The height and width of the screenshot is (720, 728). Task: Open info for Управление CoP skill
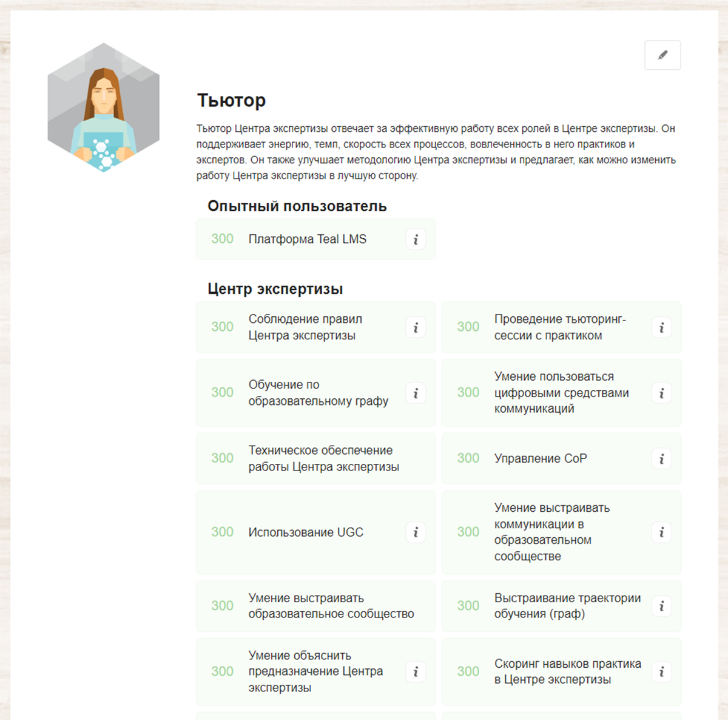click(662, 458)
